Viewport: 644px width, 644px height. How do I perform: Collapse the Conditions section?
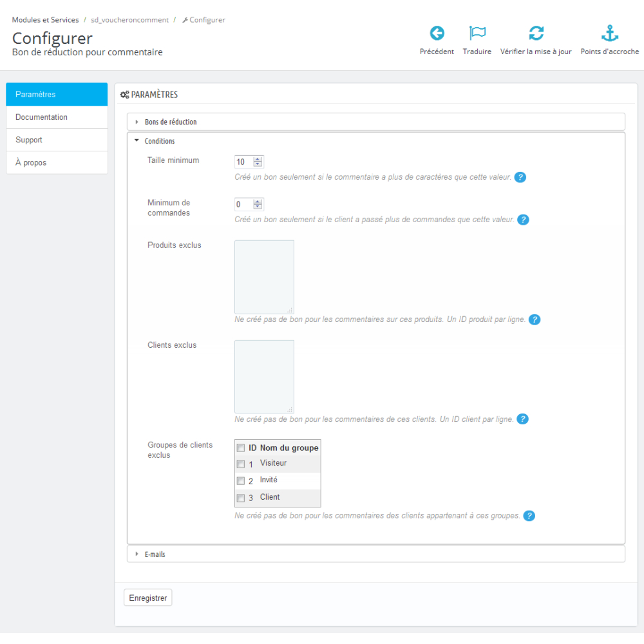tap(159, 141)
